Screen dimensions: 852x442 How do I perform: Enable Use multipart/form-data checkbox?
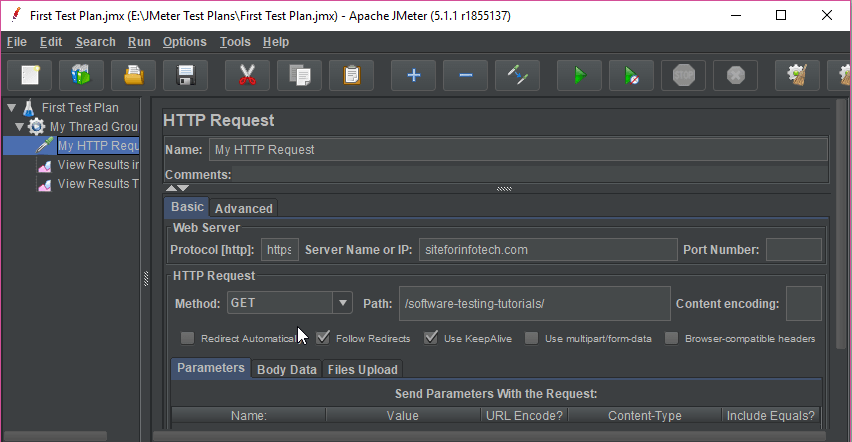click(531, 338)
